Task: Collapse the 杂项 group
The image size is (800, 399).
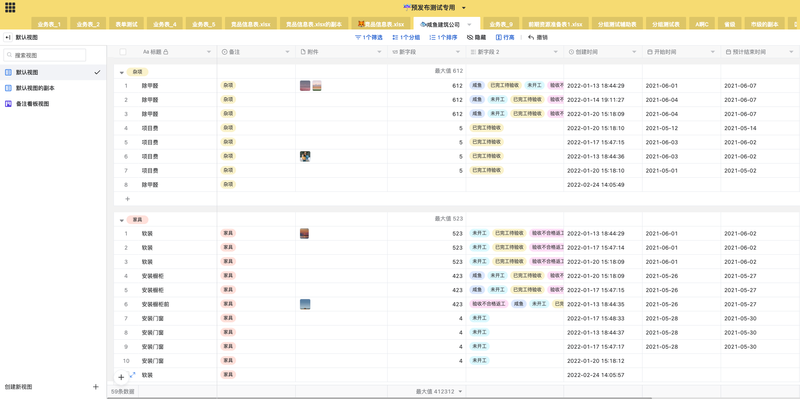Action: [x=121, y=72]
